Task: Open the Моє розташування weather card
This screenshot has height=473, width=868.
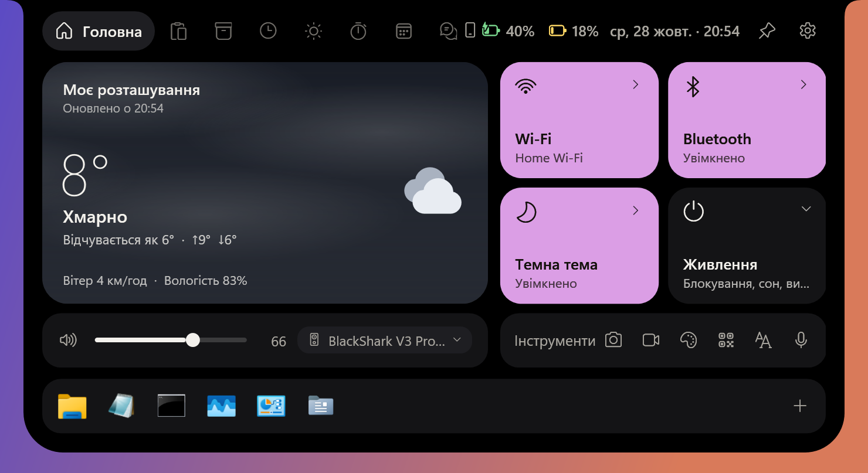Action: [265, 183]
